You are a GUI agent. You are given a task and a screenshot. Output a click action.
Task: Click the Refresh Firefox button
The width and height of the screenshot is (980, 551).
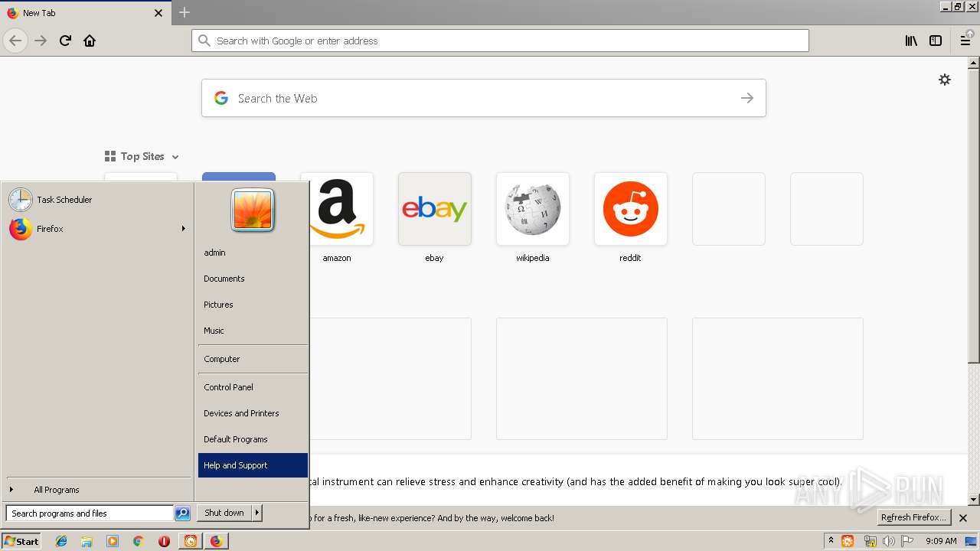click(x=914, y=517)
